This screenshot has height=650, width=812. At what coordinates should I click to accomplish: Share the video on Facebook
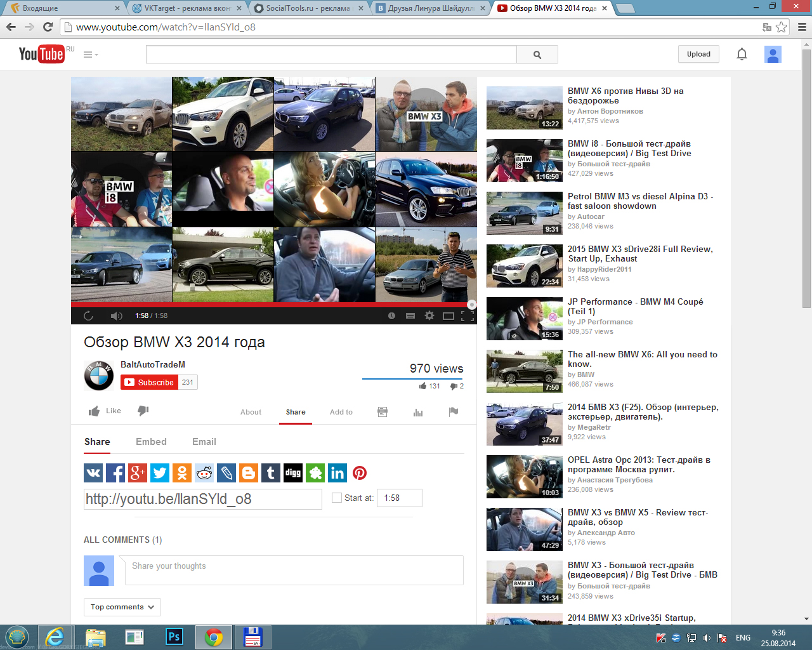tap(115, 473)
